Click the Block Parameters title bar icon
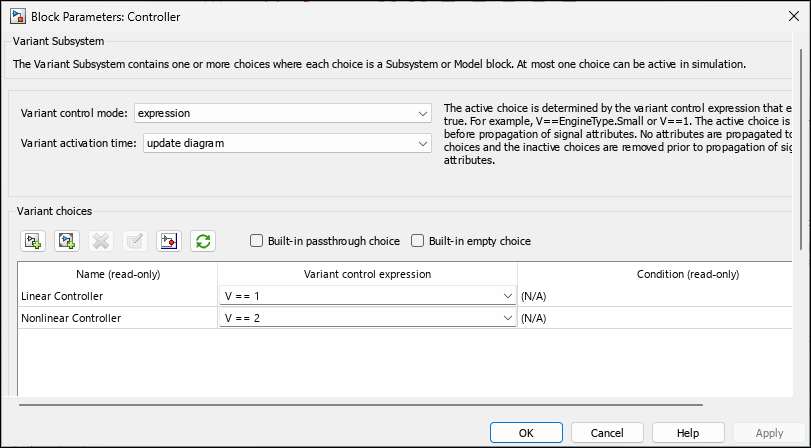This screenshot has width=811, height=448. (x=17, y=17)
